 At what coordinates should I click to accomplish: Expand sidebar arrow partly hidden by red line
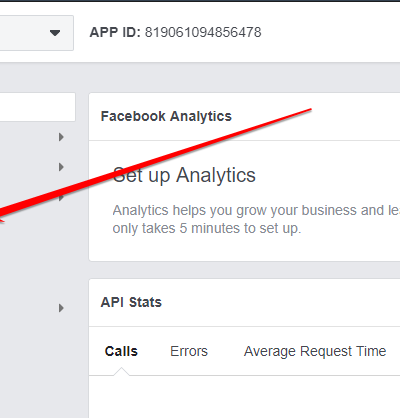point(61,198)
